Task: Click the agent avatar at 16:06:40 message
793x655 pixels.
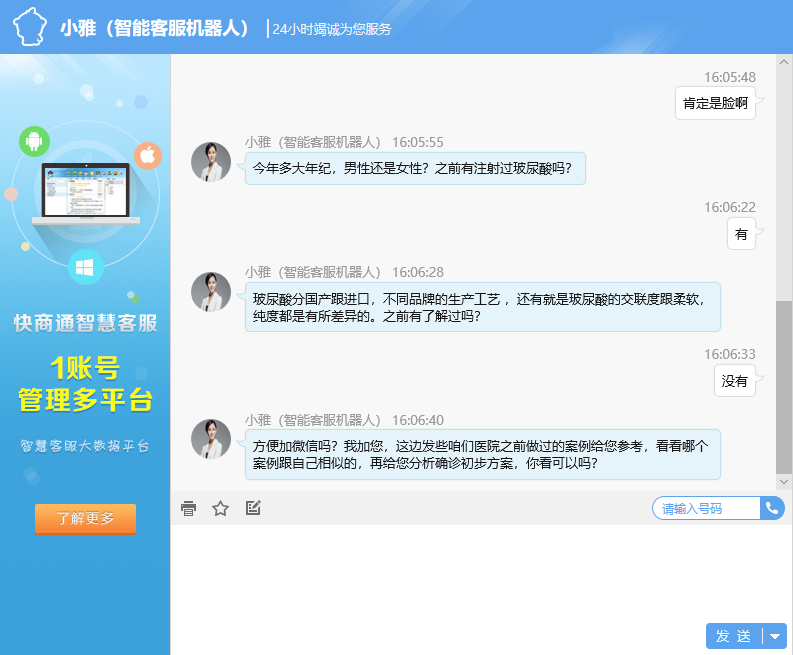Action: point(211,439)
